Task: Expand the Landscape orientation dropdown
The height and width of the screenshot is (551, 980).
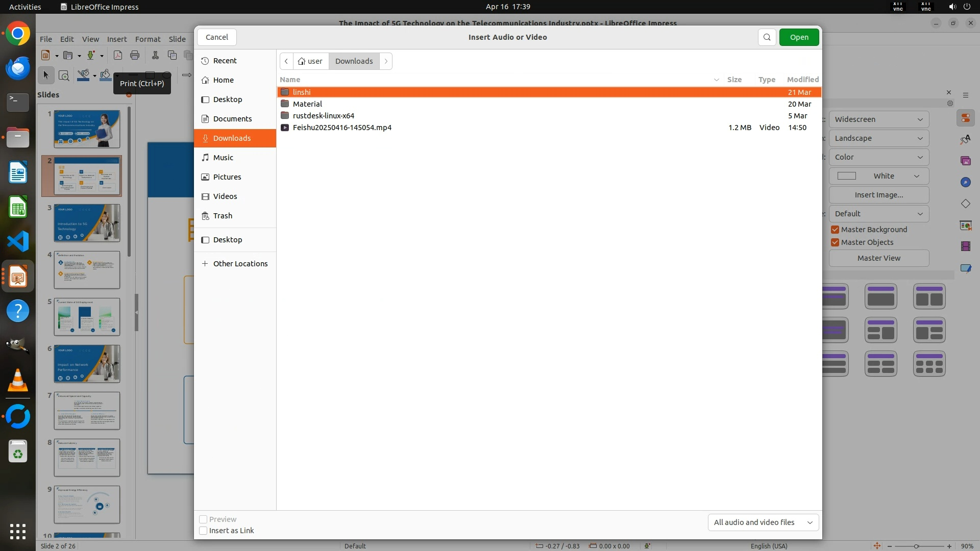Action: pyautogui.click(x=878, y=138)
